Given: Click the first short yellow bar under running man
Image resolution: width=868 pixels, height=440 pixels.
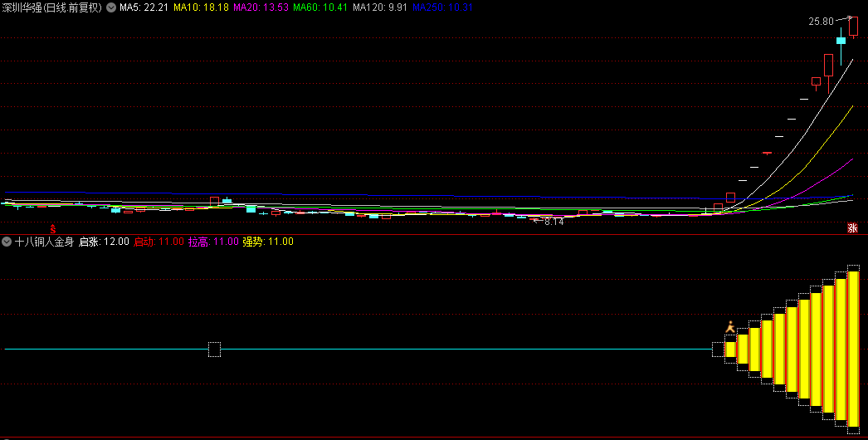Looking at the screenshot, I should click(731, 350).
